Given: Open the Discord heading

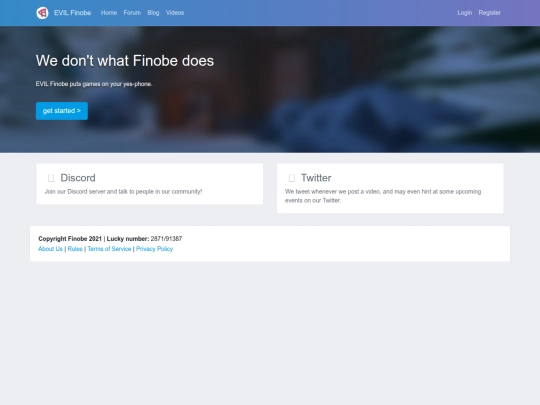Looking at the screenshot, I should (x=78, y=178).
